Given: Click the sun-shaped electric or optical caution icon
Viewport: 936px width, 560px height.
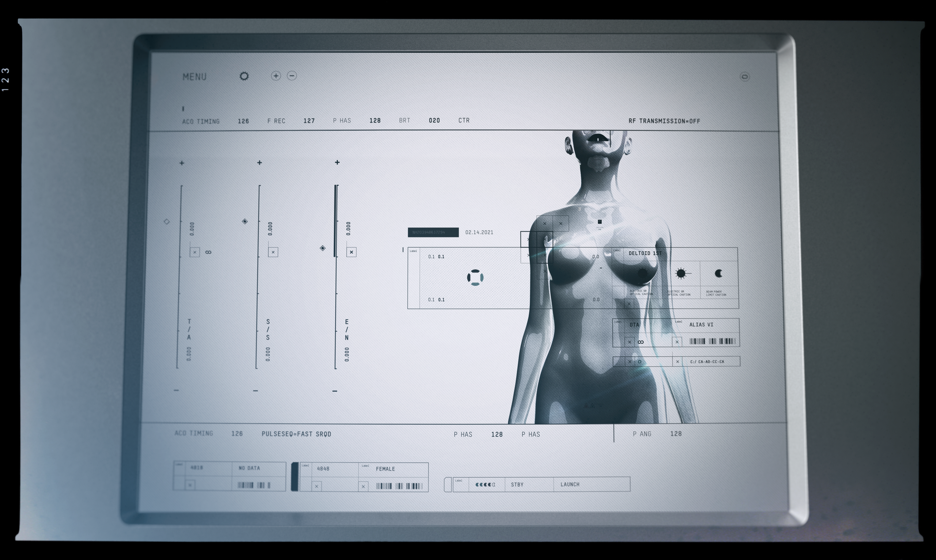Looking at the screenshot, I should [x=680, y=273].
